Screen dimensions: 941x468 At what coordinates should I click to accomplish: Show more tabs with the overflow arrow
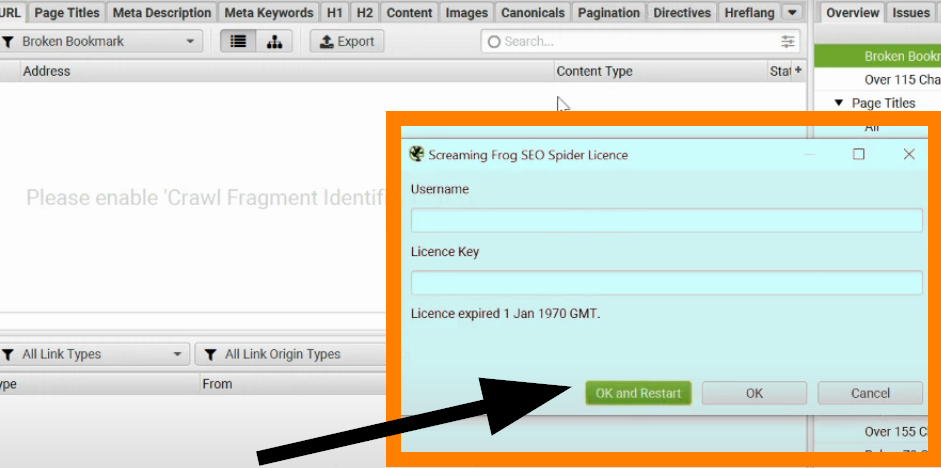tap(792, 13)
